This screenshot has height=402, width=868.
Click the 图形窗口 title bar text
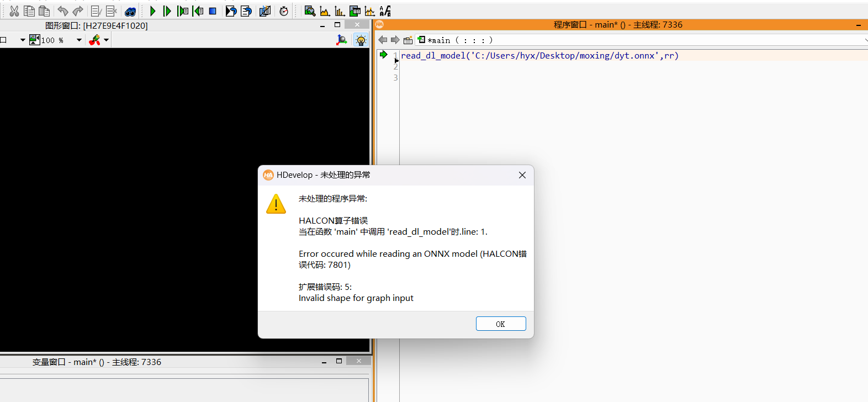click(97, 26)
